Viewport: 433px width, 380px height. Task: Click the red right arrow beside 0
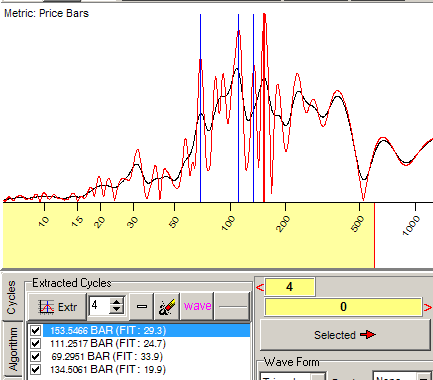pos(427,307)
